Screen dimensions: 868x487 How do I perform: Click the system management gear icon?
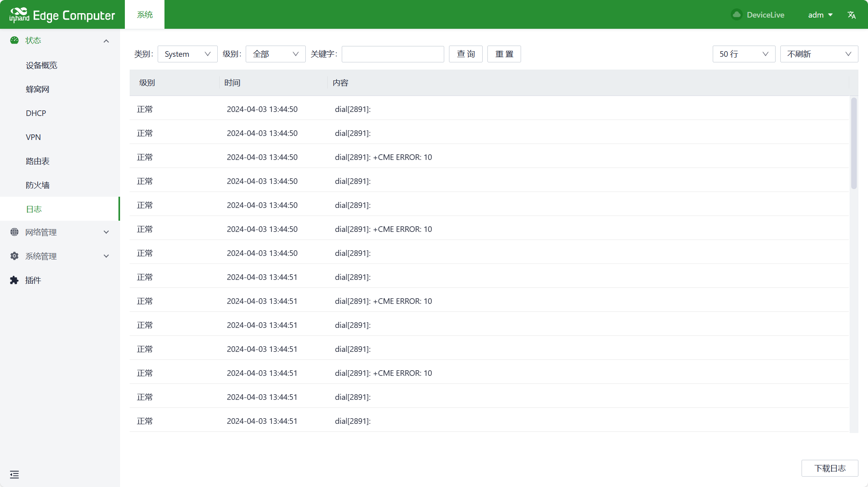point(14,256)
